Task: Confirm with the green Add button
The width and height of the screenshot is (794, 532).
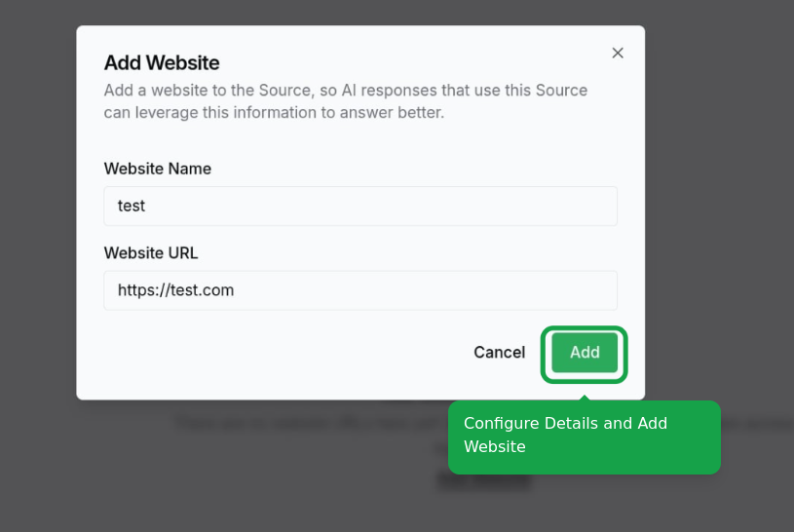Action: click(585, 352)
